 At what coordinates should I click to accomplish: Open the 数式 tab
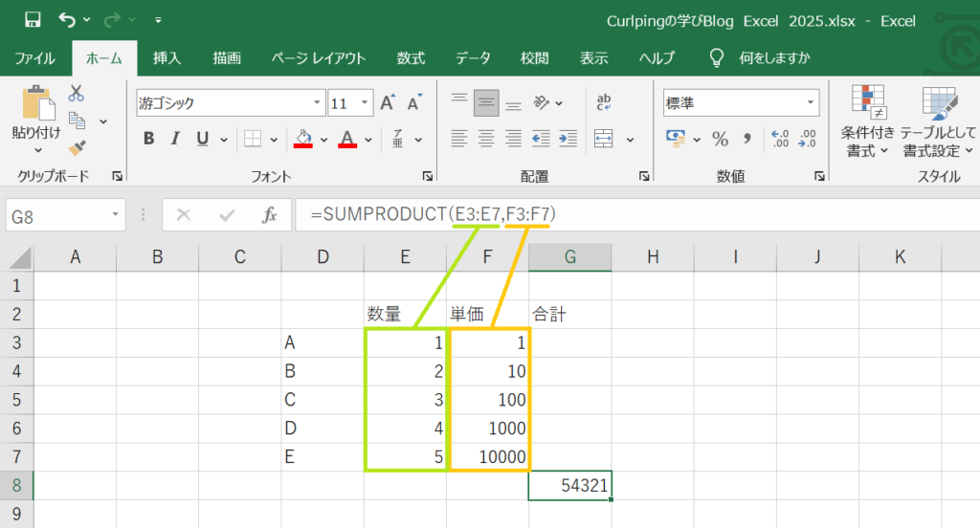411,58
